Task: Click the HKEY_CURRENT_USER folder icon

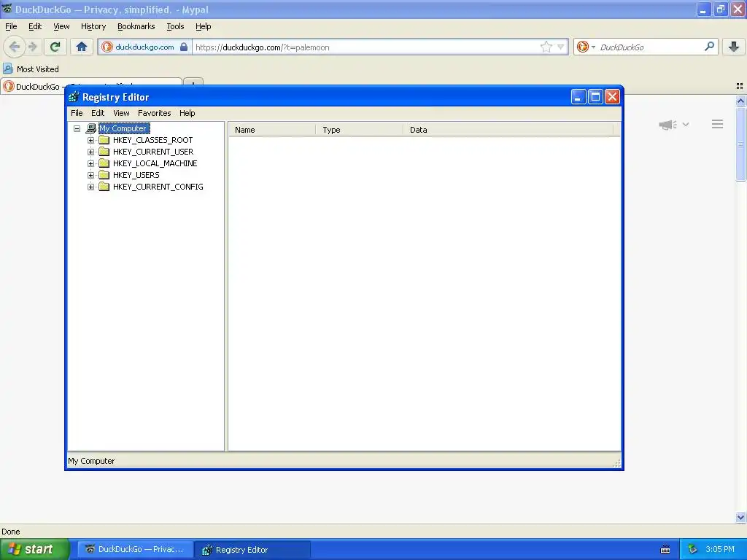Action: (x=104, y=152)
